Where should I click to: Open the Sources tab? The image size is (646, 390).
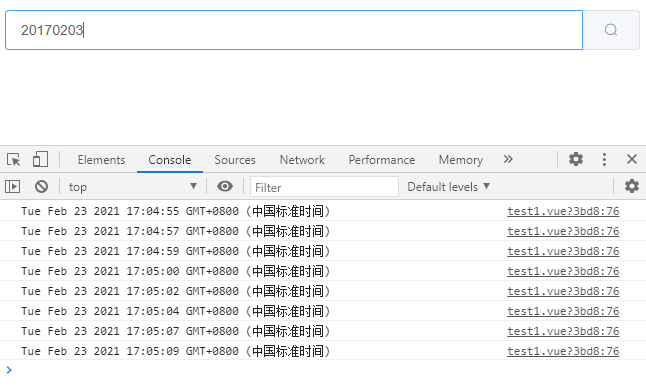[x=235, y=159]
